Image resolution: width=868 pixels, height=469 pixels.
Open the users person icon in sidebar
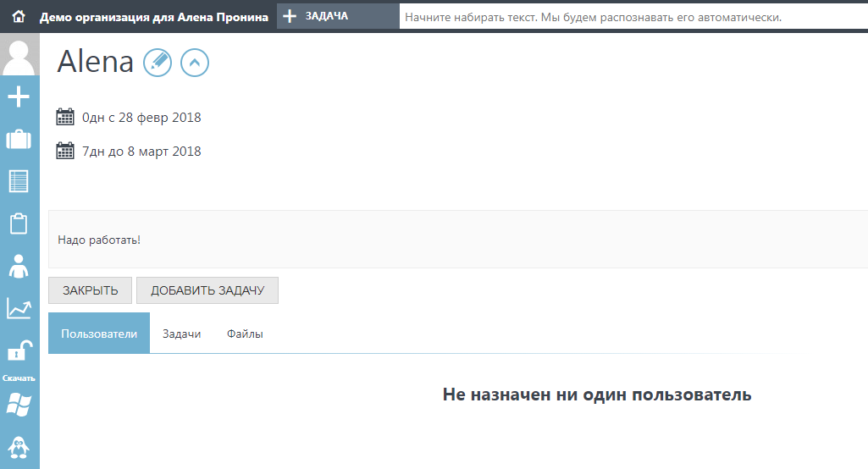pos(19,267)
